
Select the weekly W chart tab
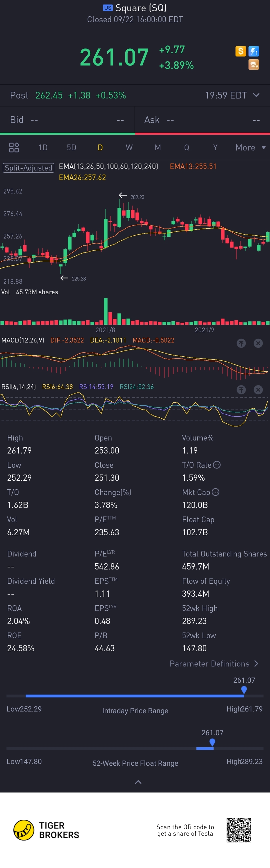pos(129,147)
